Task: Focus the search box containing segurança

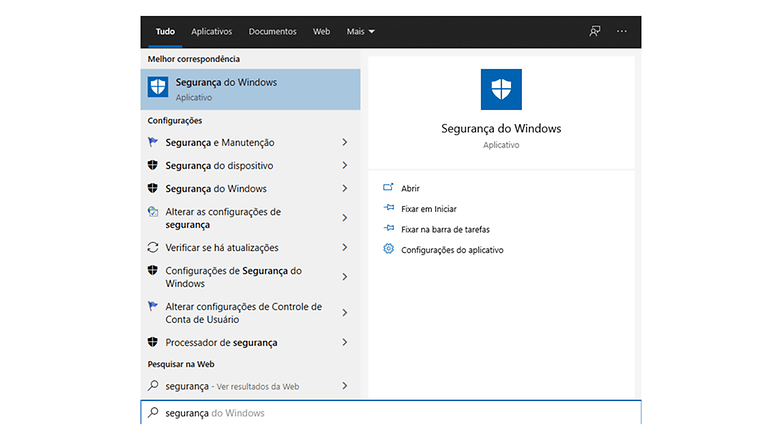Action: 391,413
